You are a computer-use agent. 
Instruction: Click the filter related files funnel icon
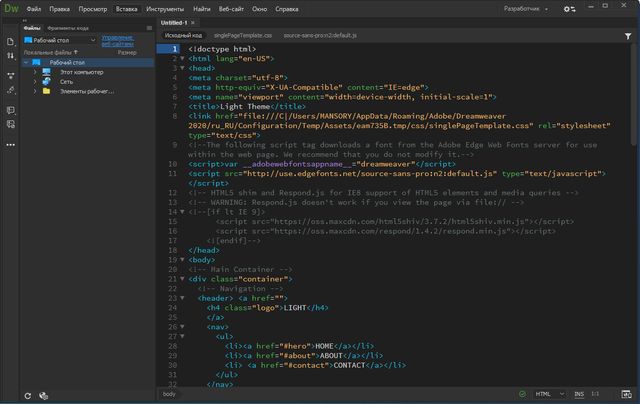pos(627,34)
